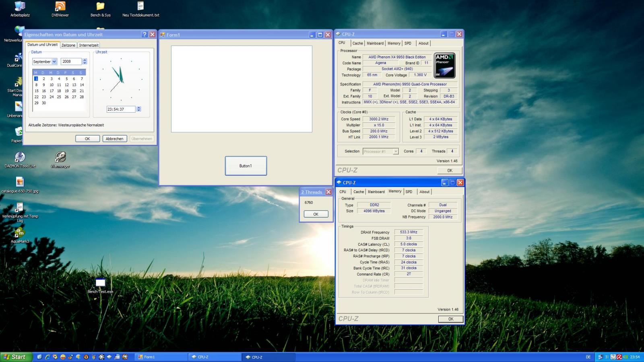Click the time field spinner arrows
The image size is (644, 362).
pos(139,109)
